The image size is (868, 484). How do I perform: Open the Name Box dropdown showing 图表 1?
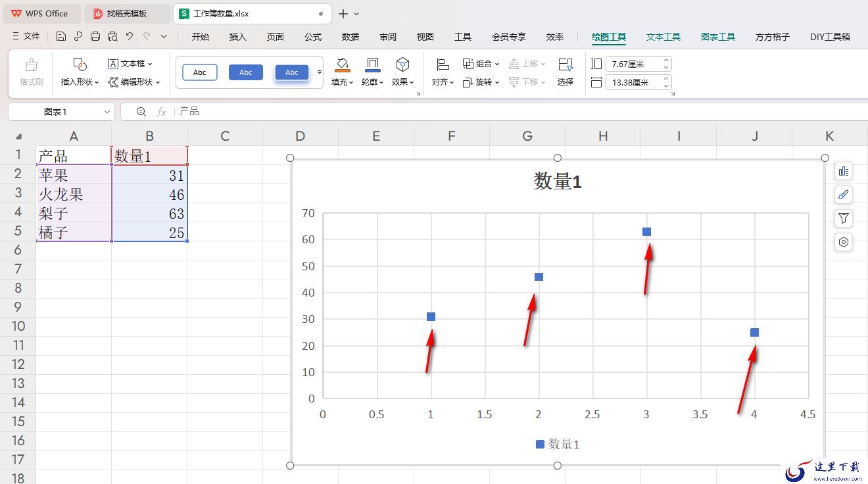pyautogui.click(x=108, y=112)
